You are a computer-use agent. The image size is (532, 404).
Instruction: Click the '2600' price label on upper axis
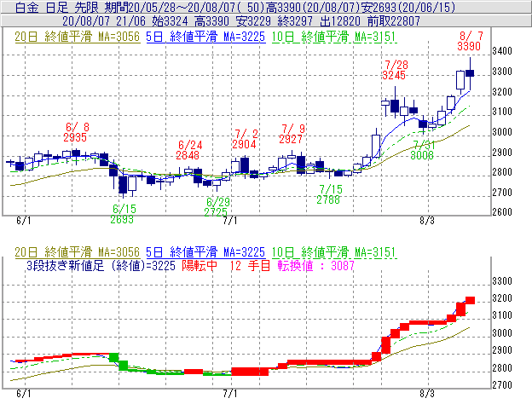point(502,212)
